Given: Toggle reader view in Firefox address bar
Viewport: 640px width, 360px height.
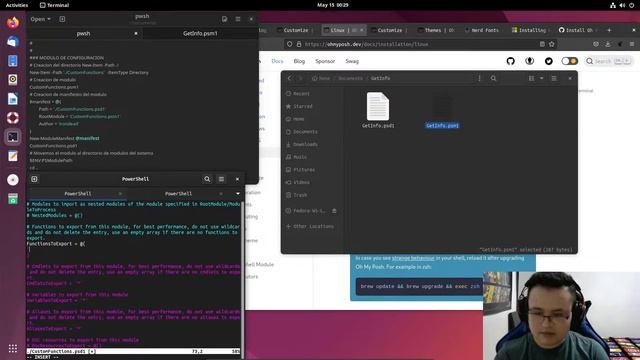Looking at the screenshot, I should coord(542,44).
